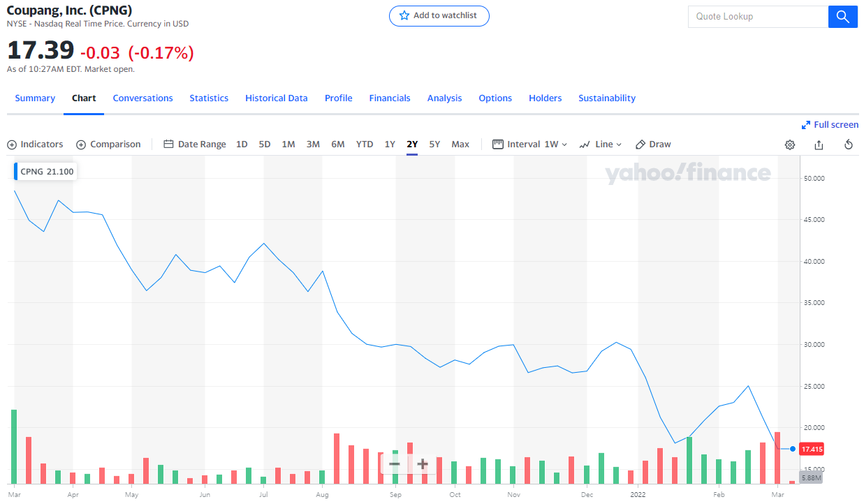The image size is (864, 504).
Task: Open the Holders tab
Action: point(546,98)
